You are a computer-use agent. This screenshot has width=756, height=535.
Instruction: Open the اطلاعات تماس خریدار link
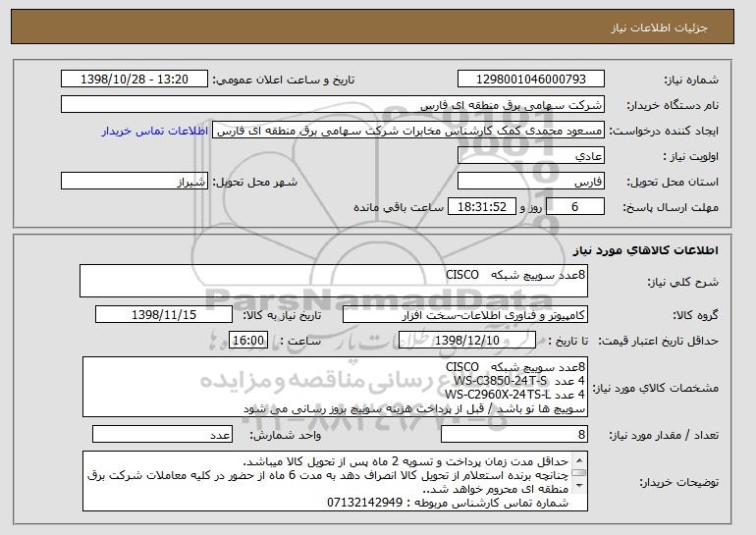click(x=155, y=131)
